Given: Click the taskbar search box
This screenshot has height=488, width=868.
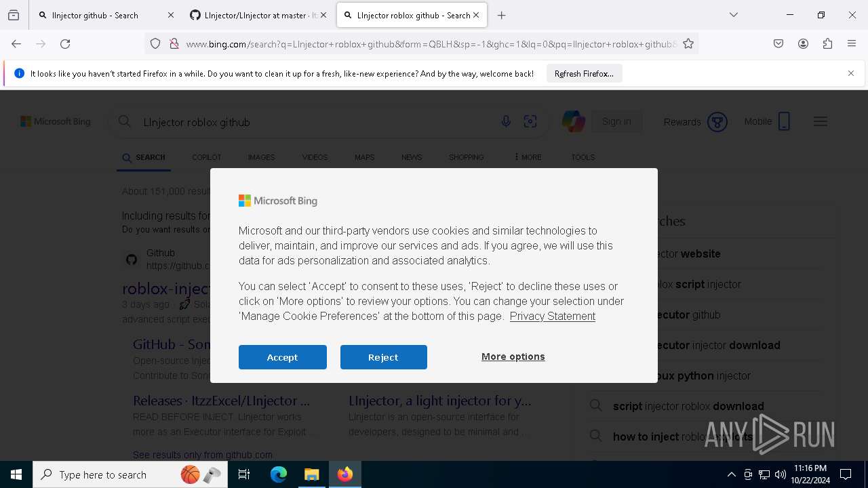Looking at the screenshot, I should (x=129, y=474).
